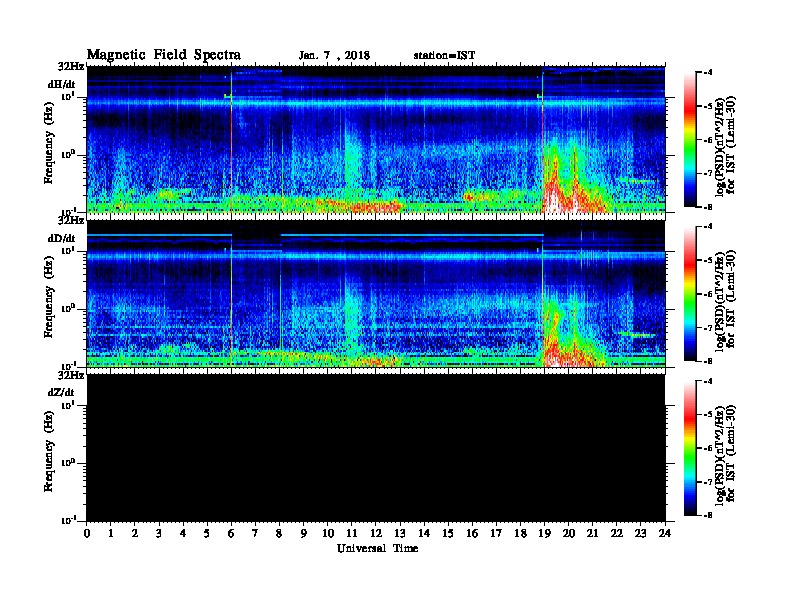This screenshot has height=612, width=792.
Task: Click hour tick label '11' on time axis
Action: point(352,534)
